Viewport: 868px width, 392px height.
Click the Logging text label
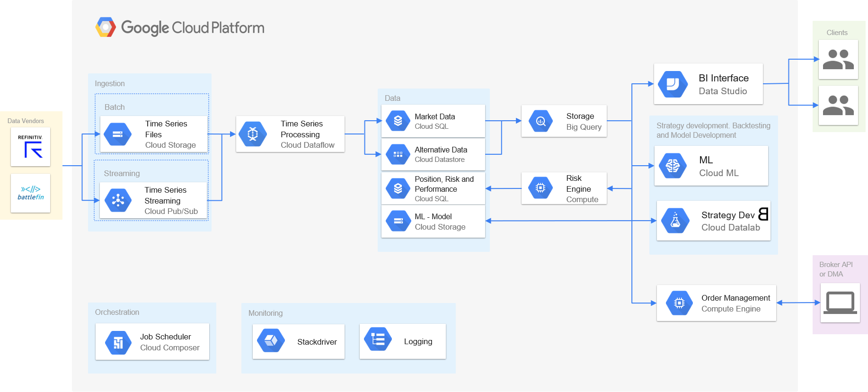418,341
